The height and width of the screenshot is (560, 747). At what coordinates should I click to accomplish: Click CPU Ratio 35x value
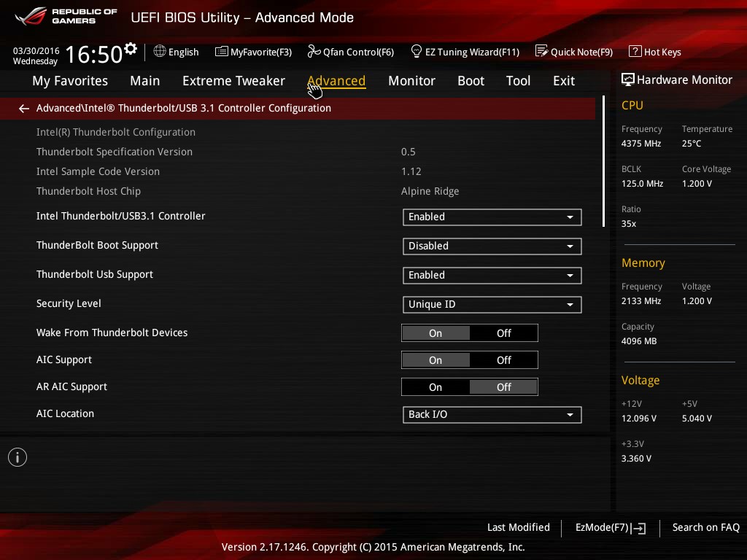click(629, 223)
